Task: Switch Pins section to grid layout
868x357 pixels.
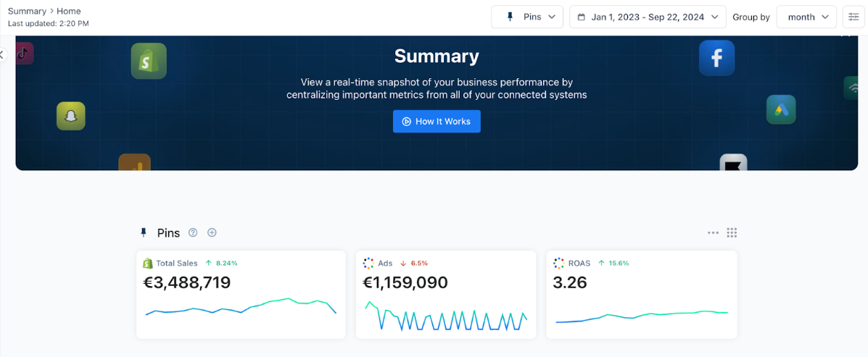Action: [732, 232]
